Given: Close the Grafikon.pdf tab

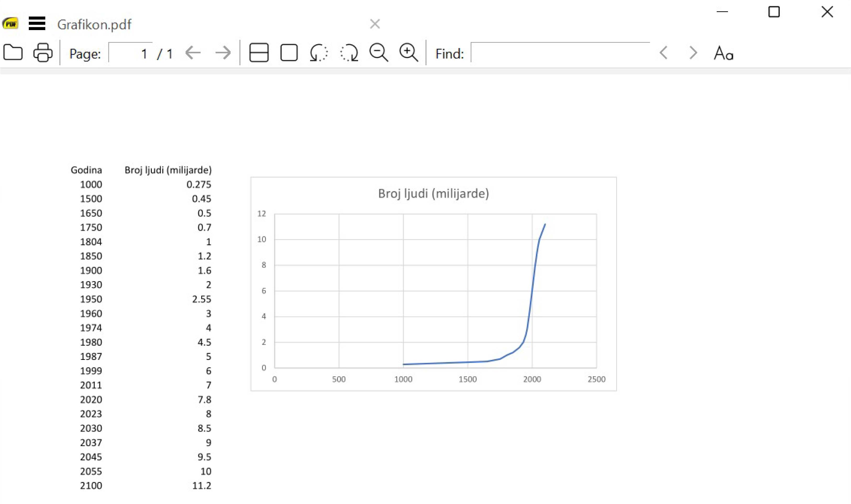Looking at the screenshot, I should [x=375, y=24].
